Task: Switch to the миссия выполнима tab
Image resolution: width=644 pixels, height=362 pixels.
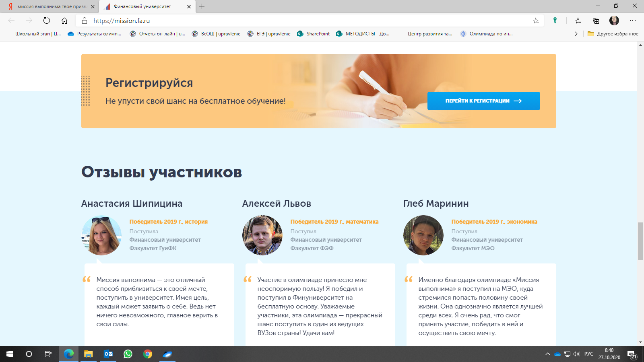Action: [x=48, y=6]
